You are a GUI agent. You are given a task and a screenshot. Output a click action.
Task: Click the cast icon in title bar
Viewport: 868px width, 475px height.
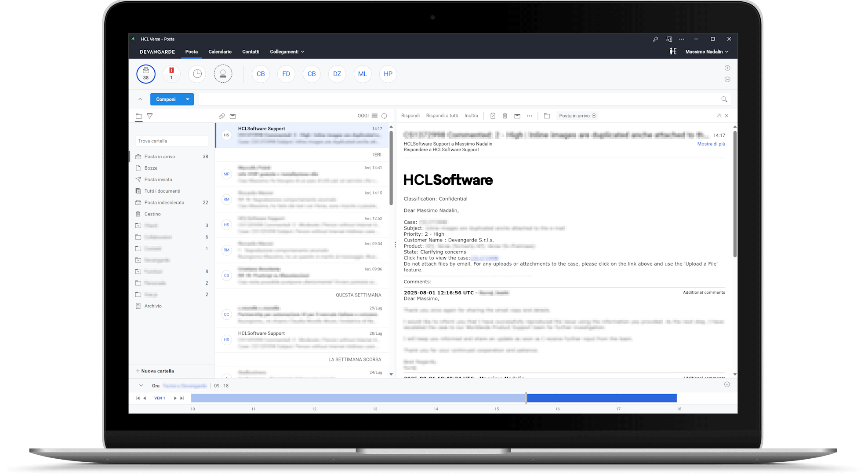(669, 39)
